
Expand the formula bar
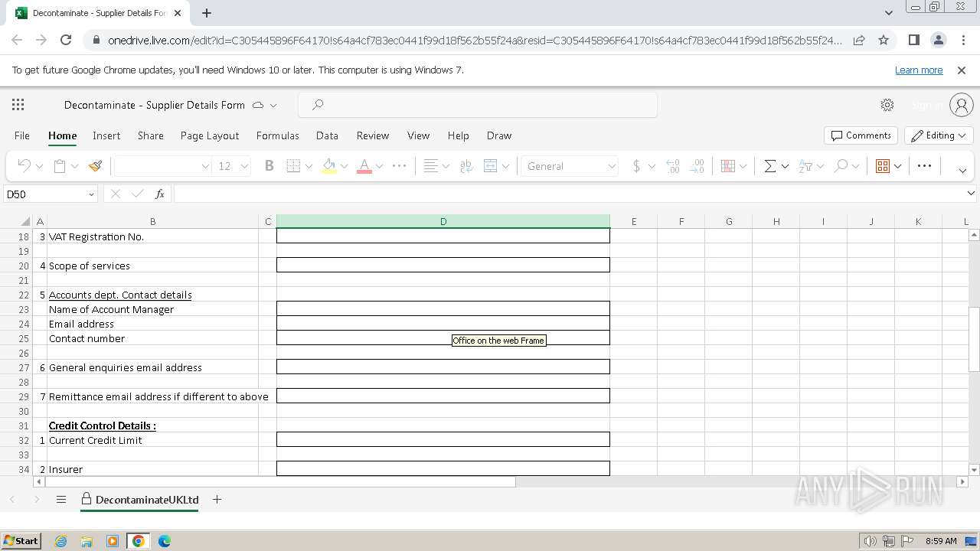[x=971, y=194]
